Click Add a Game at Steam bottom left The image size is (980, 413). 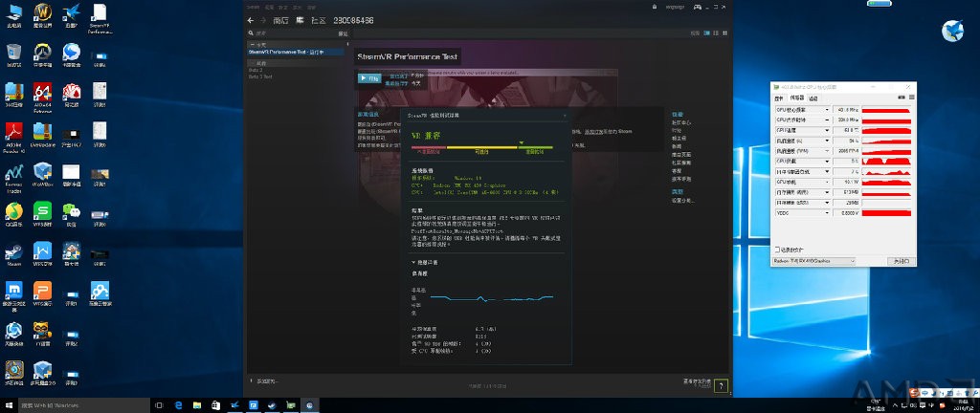(x=264, y=381)
